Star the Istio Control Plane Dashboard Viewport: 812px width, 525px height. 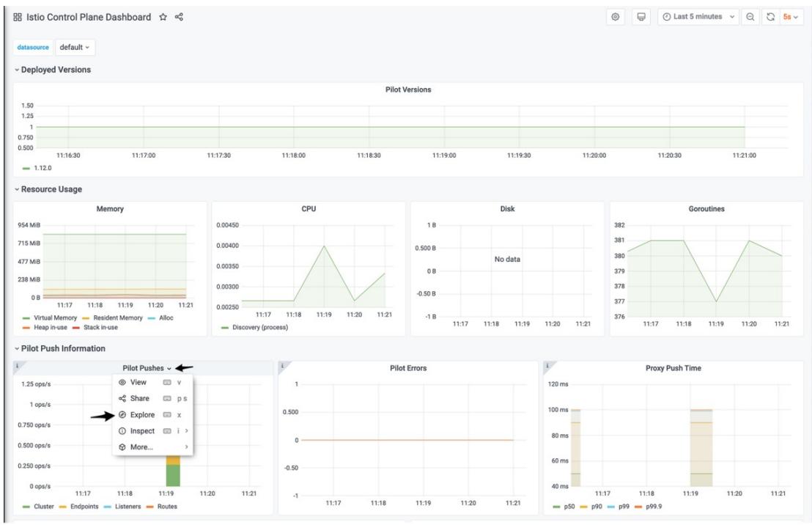pos(163,17)
